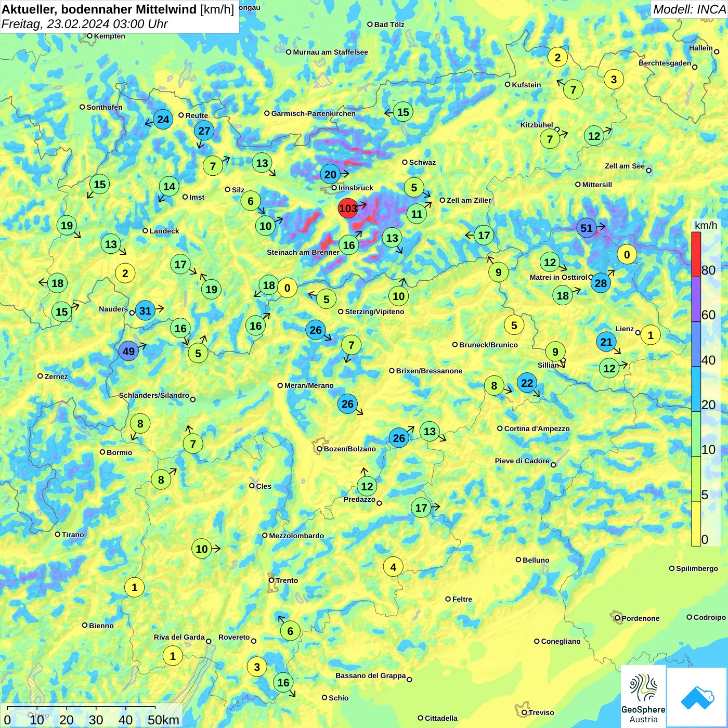Click the Pordenone city label
The height and width of the screenshot is (728, 728).
pyautogui.click(x=641, y=618)
